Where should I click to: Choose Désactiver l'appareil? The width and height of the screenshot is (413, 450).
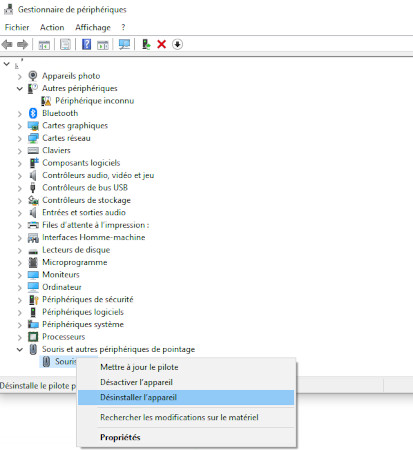(186, 382)
